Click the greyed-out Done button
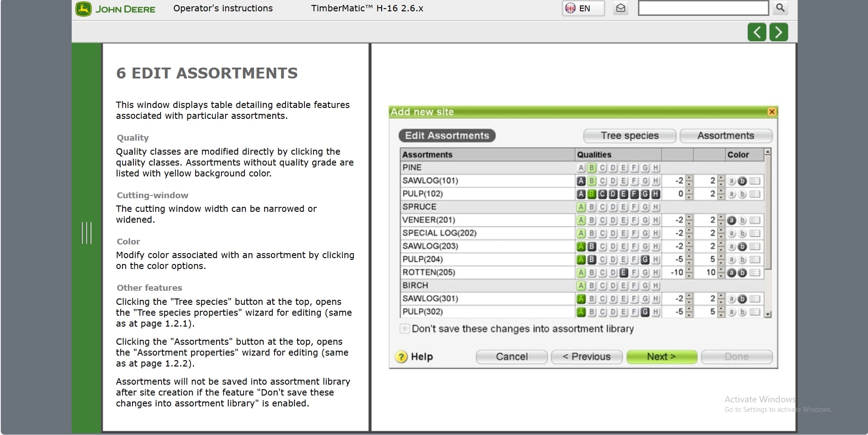 [736, 357]
